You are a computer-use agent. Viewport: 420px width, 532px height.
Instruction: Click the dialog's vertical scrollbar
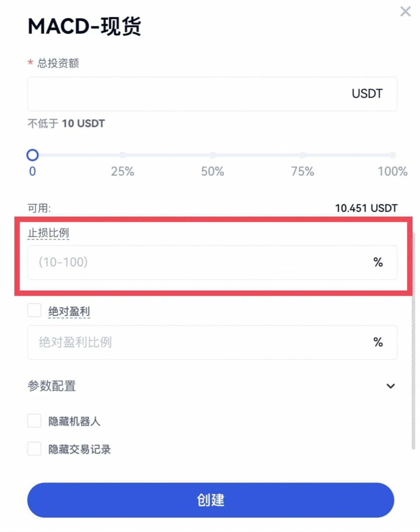pyautogui.click(x=413, y=341)
